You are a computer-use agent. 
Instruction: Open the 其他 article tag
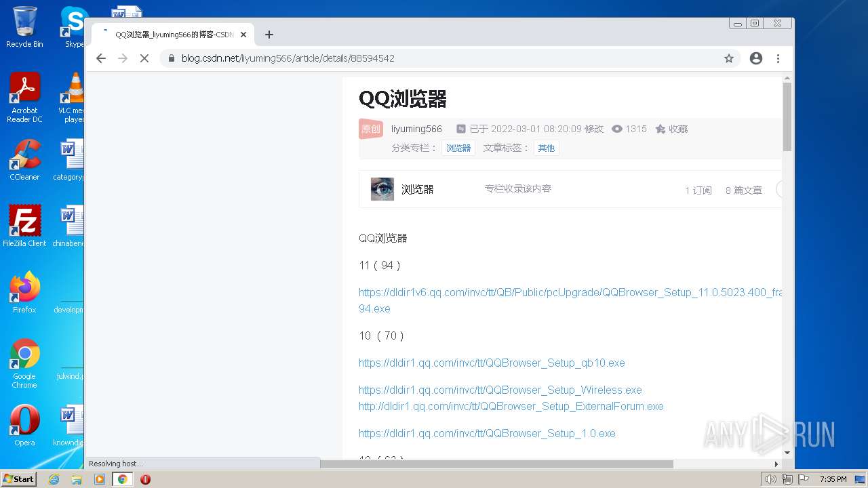tap(546, 148)
